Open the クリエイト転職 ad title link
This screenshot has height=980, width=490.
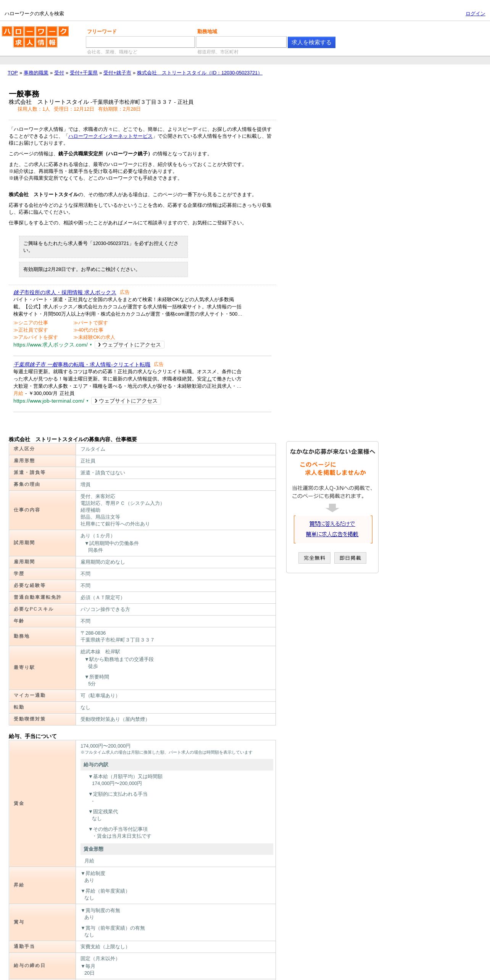tap(82, 364)
